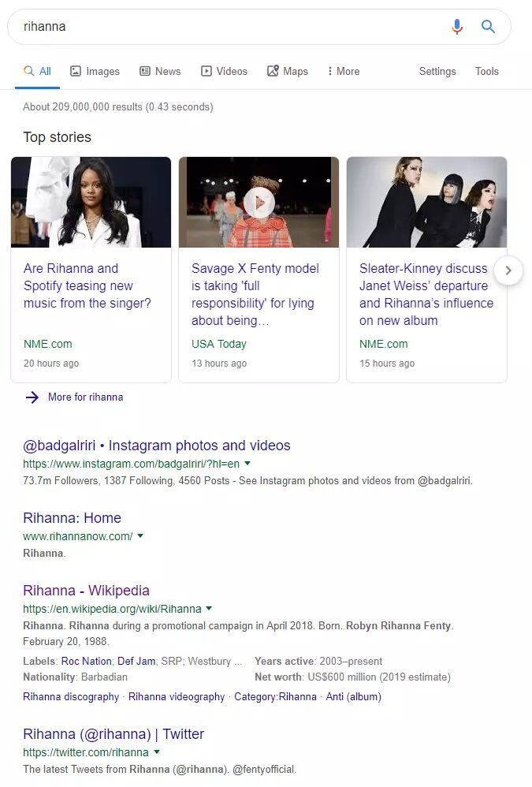
Task: Go to the Maps tab
Action: point(288,71)
